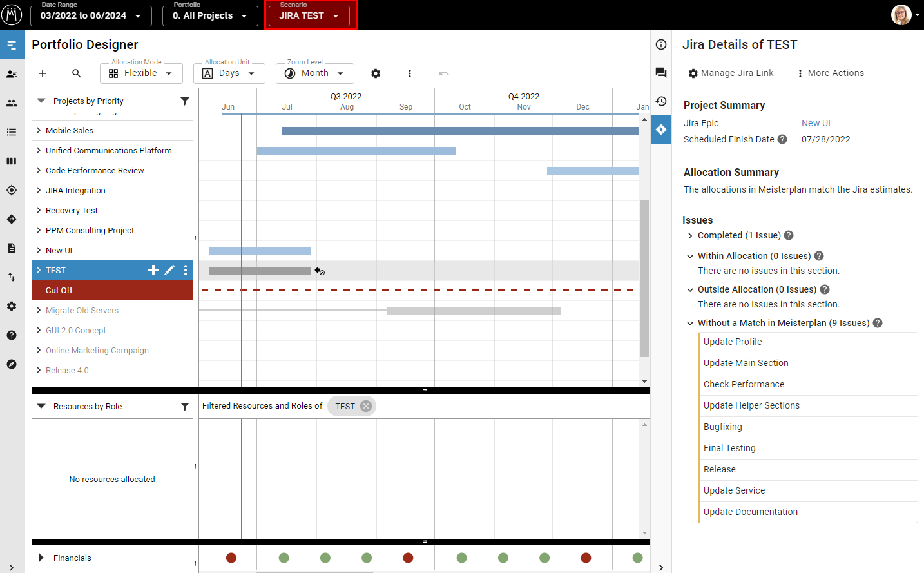Select the Jira details panel icon

coord(661,130)
